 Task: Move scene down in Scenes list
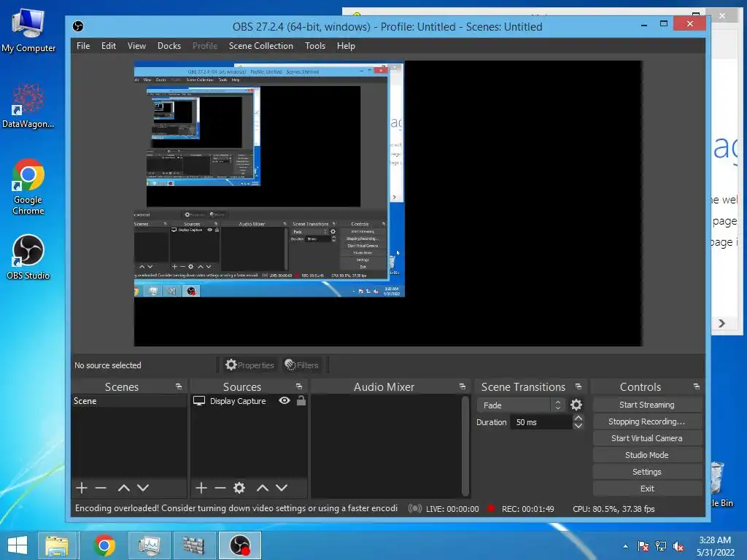(x=143, y=488)
